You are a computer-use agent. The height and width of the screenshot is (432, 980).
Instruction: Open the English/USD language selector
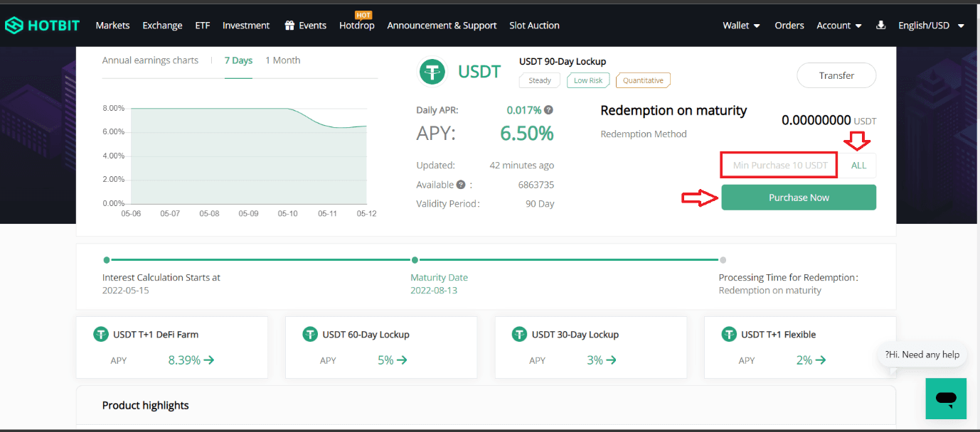[x=931, y=26]
